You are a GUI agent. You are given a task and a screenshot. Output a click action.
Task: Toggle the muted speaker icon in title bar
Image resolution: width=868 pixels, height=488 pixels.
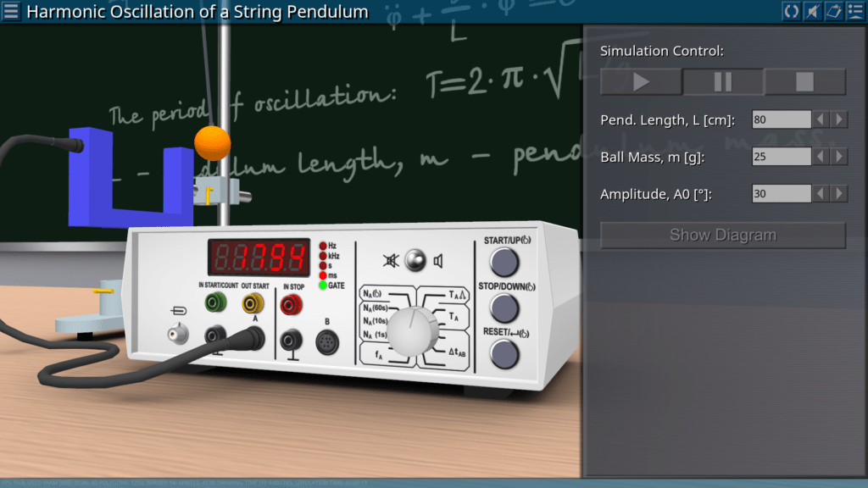[x=812, y=11]
